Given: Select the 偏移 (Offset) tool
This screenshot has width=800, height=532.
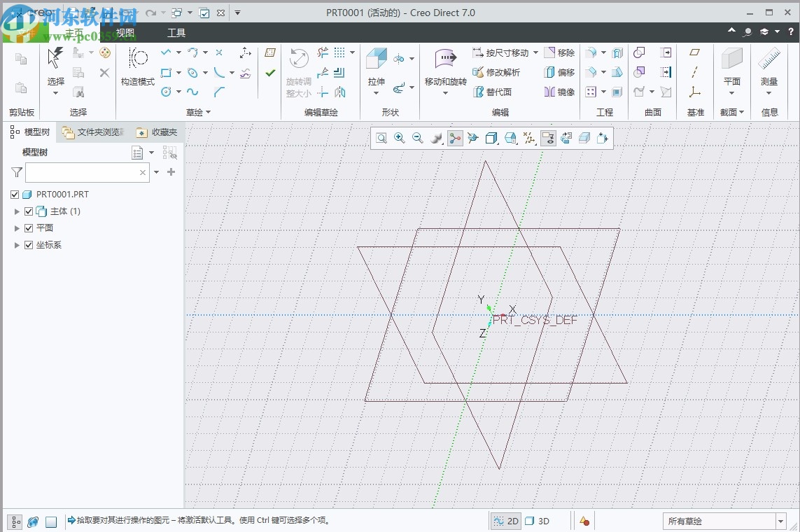Looking at the screenshot, I should 560,72.
